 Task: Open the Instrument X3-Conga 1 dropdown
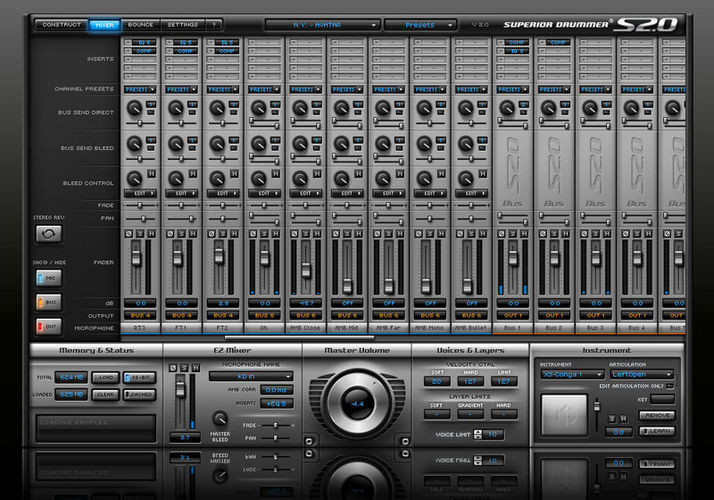click(572, 374)
